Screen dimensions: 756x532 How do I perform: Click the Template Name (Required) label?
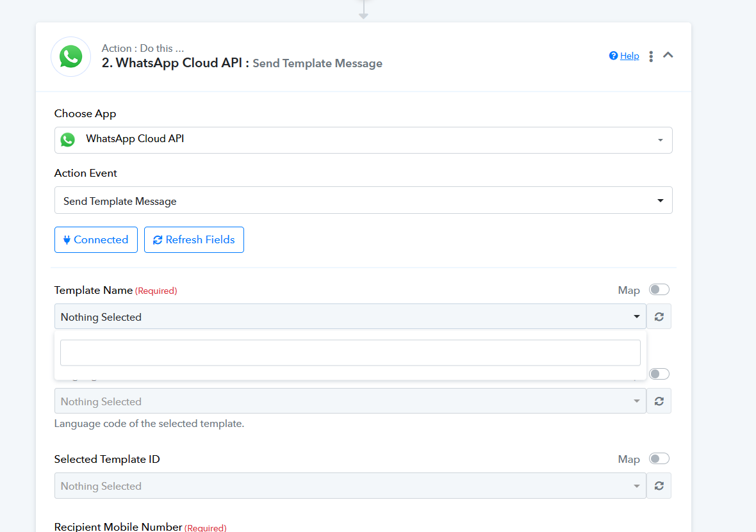click(116, 291)
